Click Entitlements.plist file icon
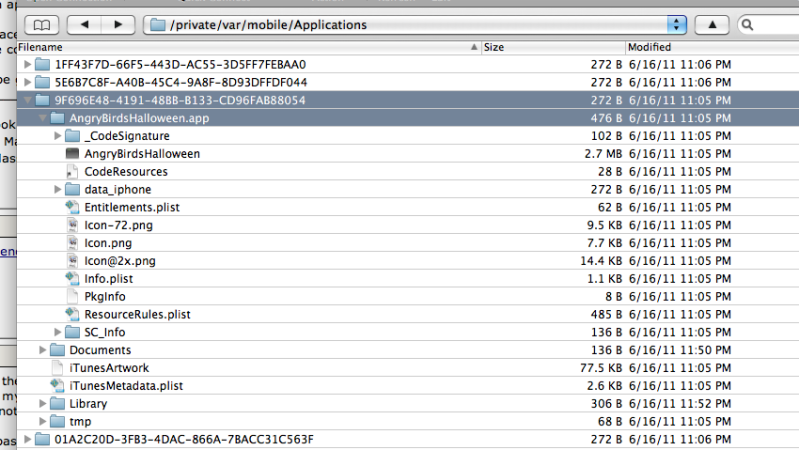The width and height of the screenshot is (799, 450). (72, 207)
